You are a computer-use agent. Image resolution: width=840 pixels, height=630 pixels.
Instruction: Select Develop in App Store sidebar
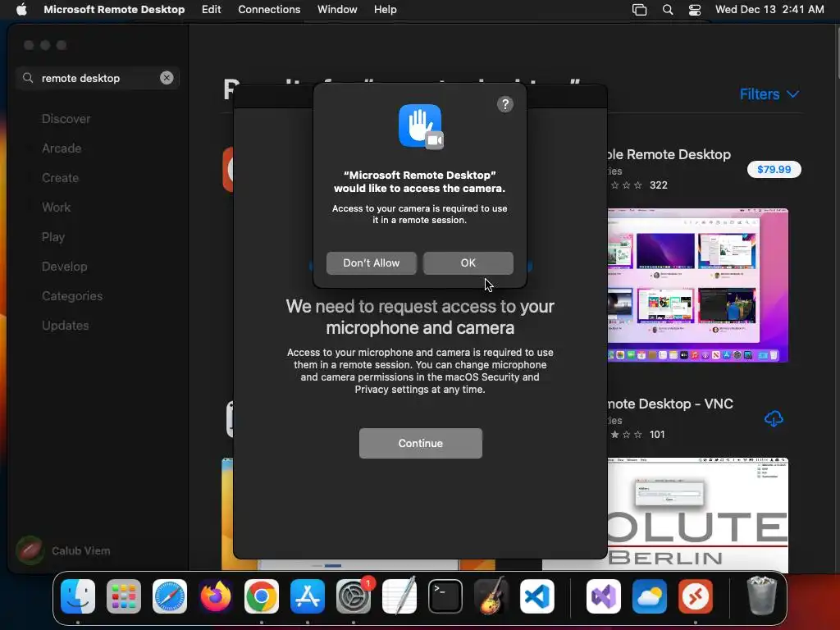coord(64,267)
